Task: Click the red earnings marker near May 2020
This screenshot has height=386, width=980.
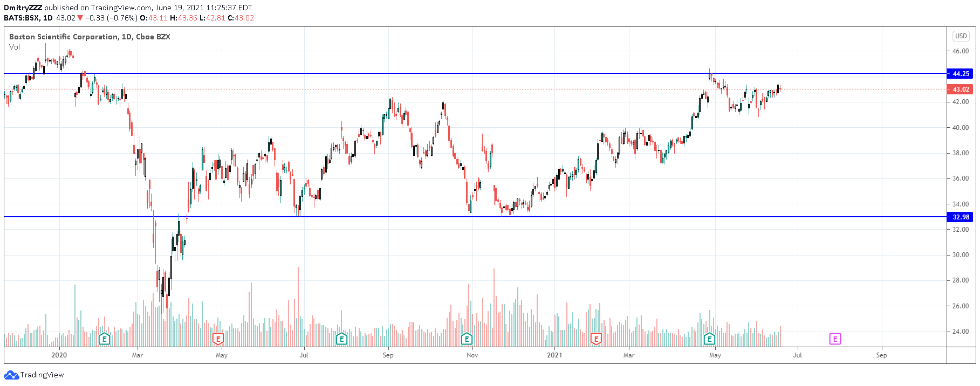Action: pyautogui.click(x=218, y=339)
